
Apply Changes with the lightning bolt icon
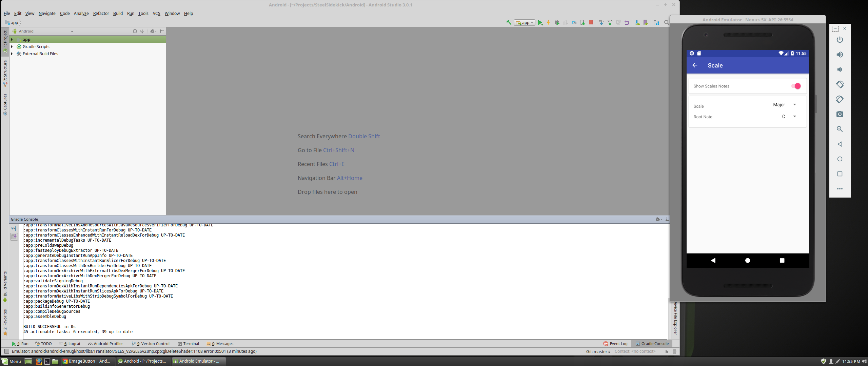pyautogui.click(x=548, y=22)
